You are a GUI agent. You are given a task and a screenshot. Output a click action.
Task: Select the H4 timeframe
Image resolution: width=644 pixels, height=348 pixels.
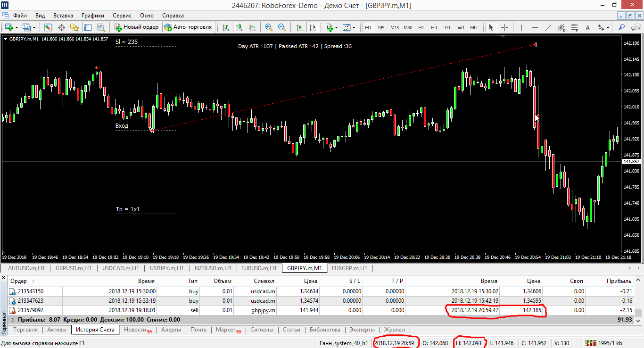click(x=434, y=27)
